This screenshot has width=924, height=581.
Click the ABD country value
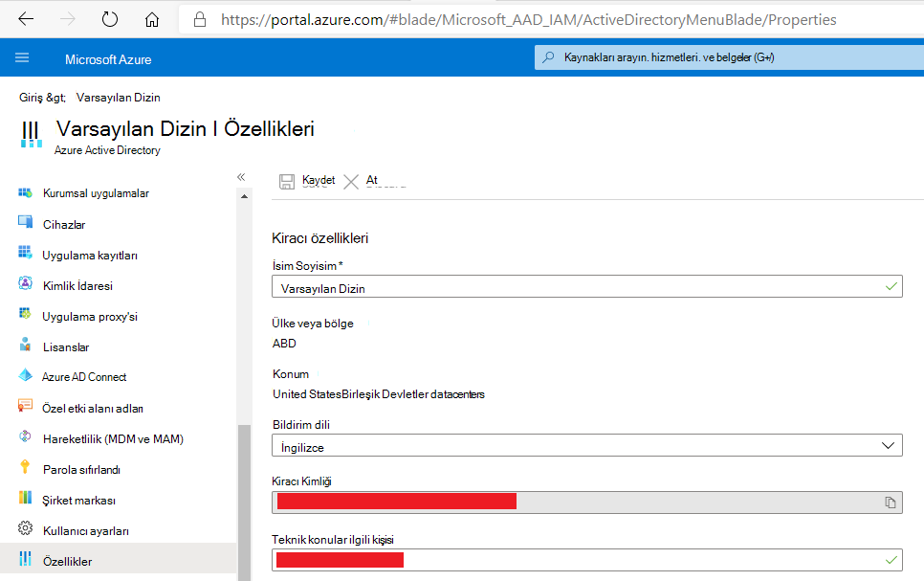pos(284,344)
